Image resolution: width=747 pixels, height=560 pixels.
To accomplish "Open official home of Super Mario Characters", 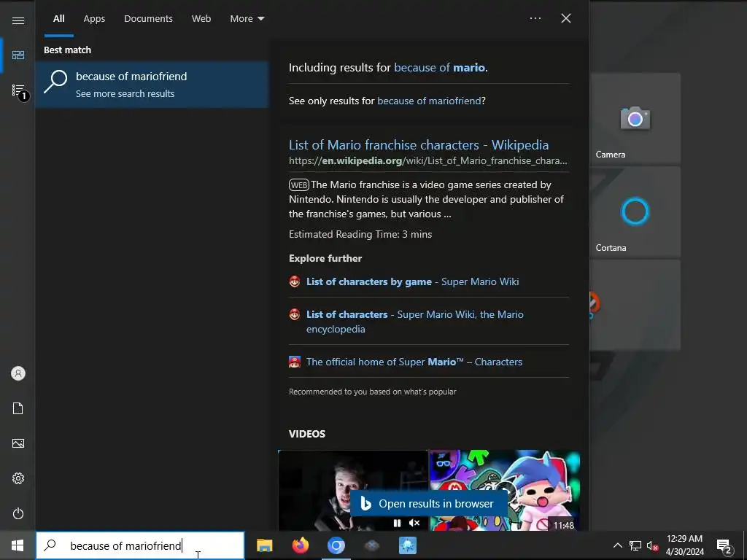I will point(414,362).
